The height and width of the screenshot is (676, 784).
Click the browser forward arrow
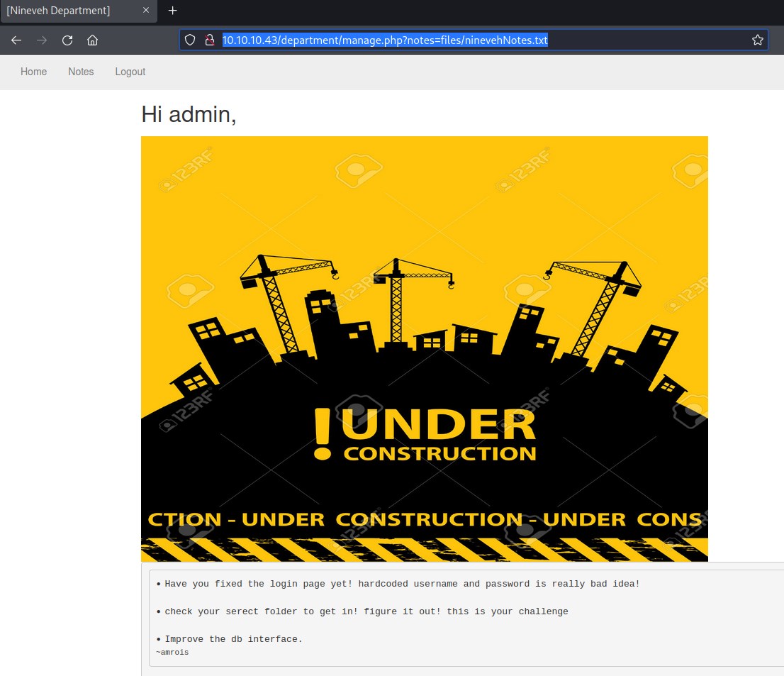[42, 40]
